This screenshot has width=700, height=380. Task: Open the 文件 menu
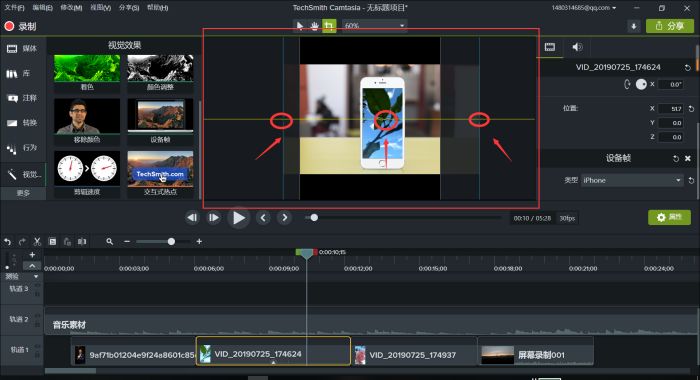(x=14, y=8)
